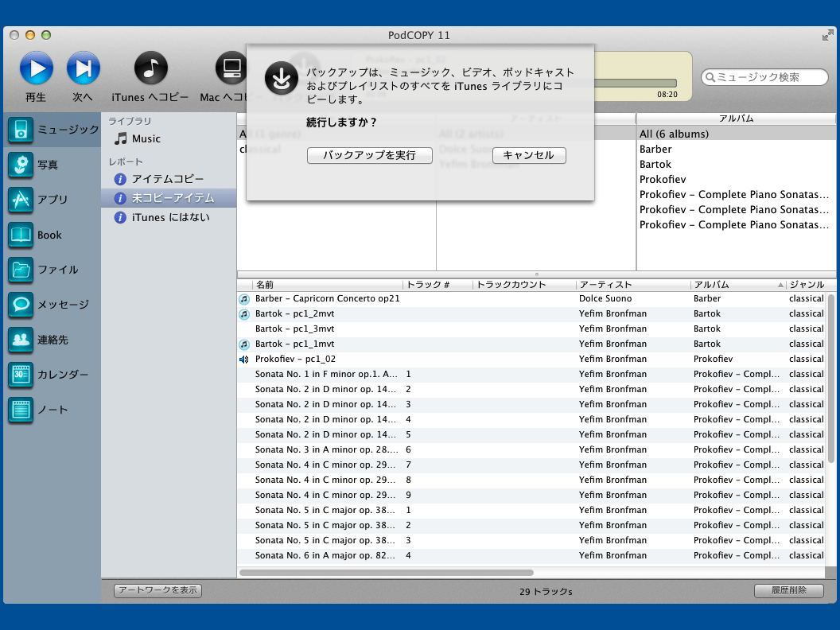This screenshot has height=630, width=840.
Task: Open the アプリ (Apps) sidebar section
Action: 52,200
